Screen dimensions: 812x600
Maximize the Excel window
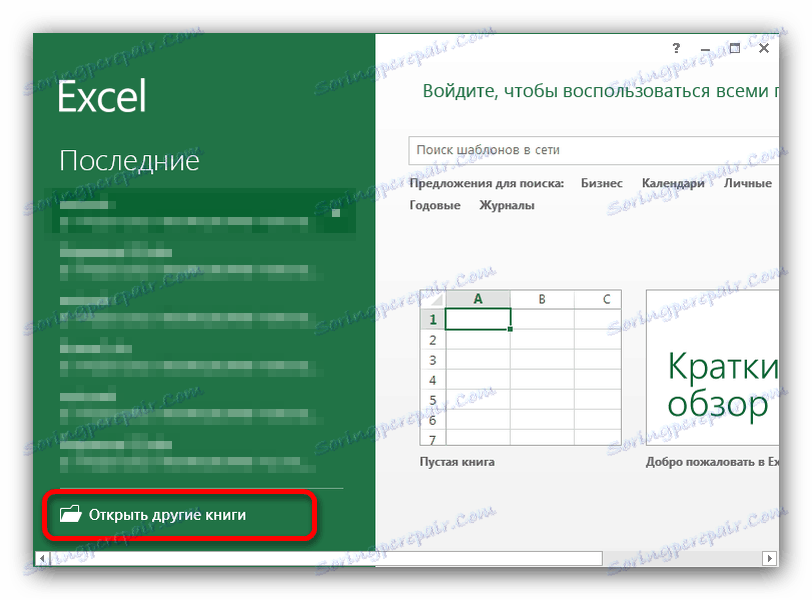734,48
